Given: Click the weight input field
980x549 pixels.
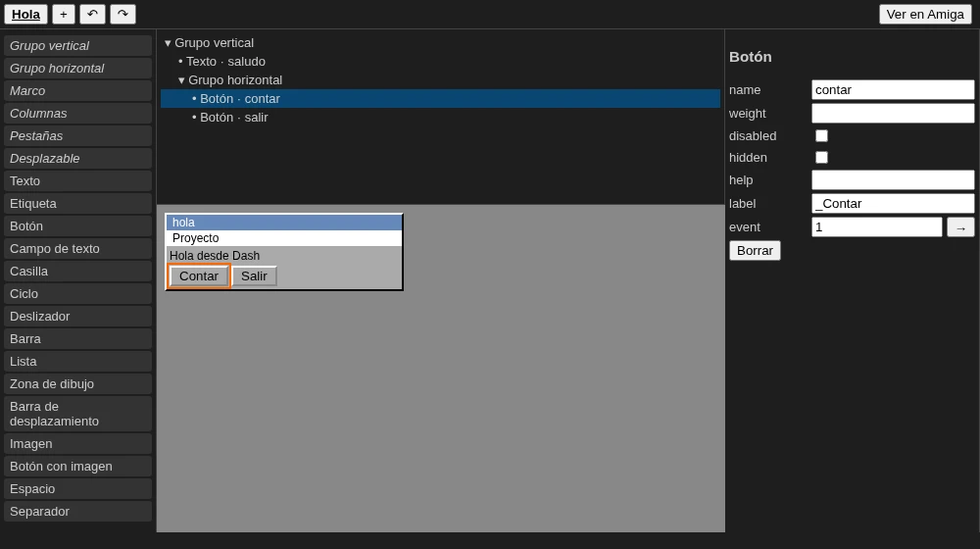Looking at the screenshot, I should pos(893,113).
